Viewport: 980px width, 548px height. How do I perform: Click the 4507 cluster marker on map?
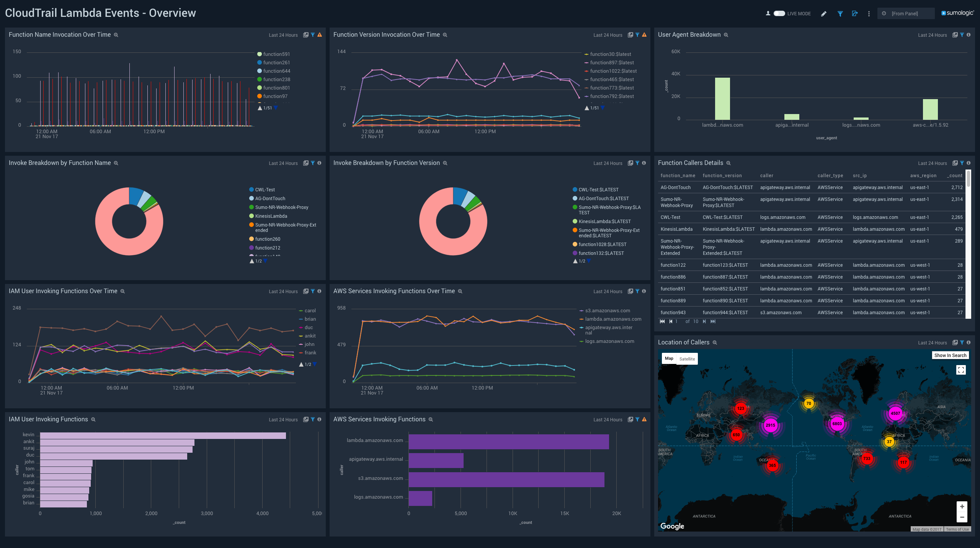pyautogui.click(x=895, y=413)
